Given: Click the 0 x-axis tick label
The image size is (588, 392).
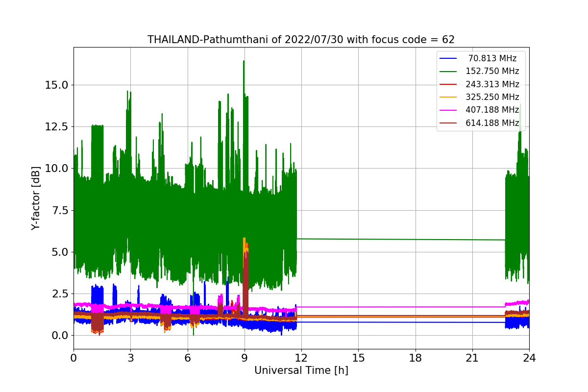Looking at the screenshot, I should tap(73, 358).
